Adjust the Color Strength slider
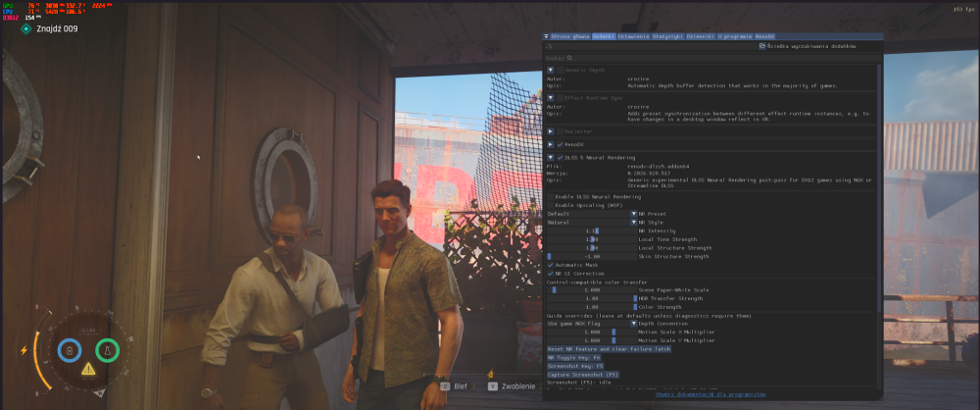The width and height of the screenshot is (980, 410). [x=592, y=307]
